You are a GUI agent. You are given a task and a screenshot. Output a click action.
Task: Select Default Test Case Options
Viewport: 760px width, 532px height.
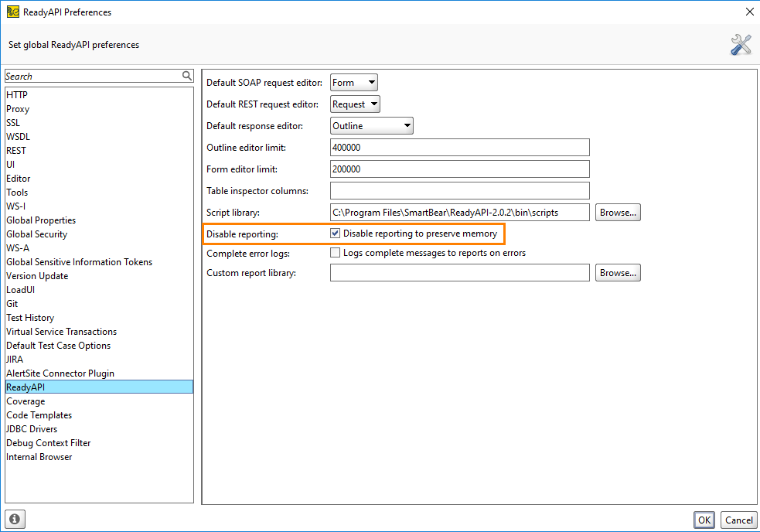pos(100,346)
